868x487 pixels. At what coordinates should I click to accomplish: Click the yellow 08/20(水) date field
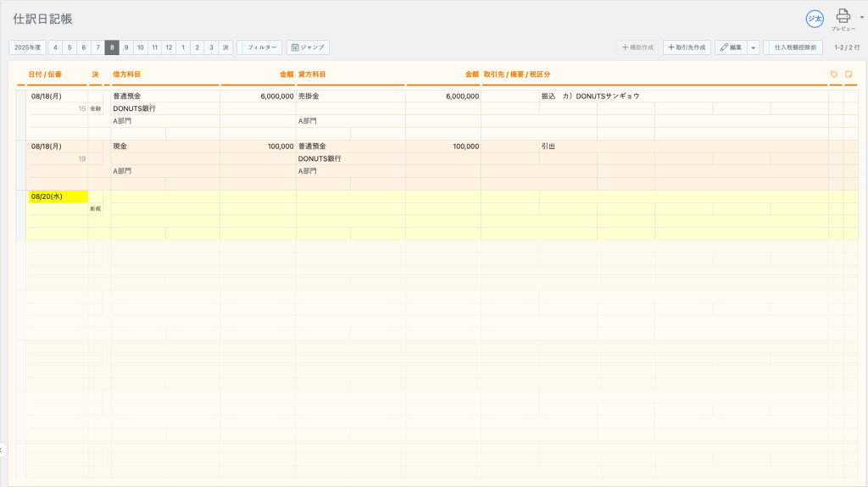tap(58, 196)
